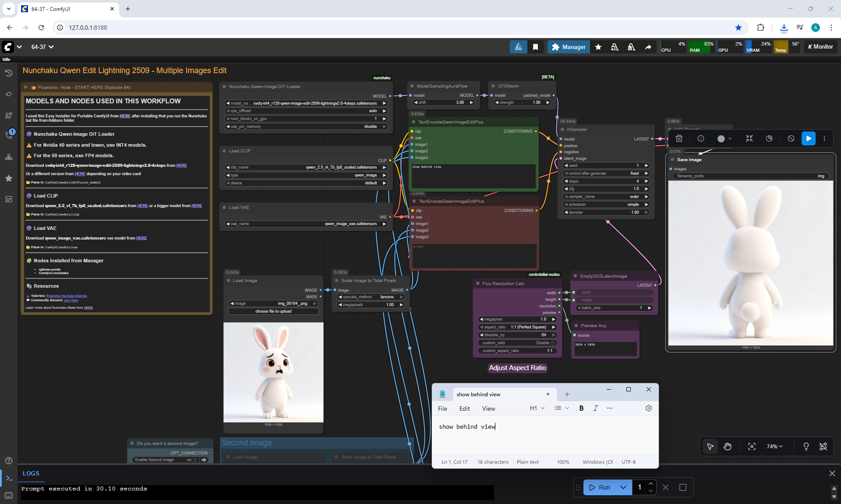Open the queue history sidebar icon
841x504 pixels.
tap(9, 73)
